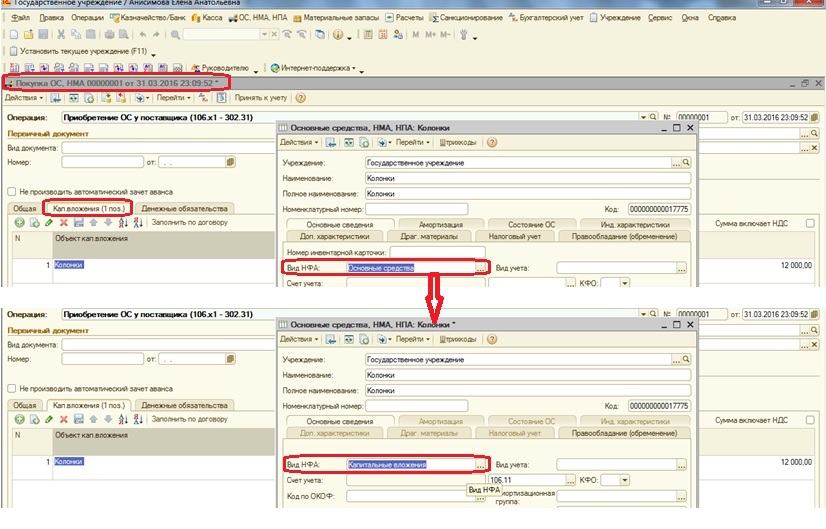Image resolution: width=826 pixels, height=529 pixels.
Task: Click the users icon beside the calendar icon
Action: coord(398,35)
